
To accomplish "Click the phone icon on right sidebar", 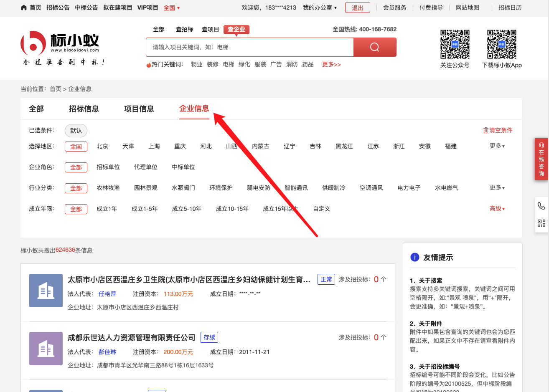I will point(541,205).
